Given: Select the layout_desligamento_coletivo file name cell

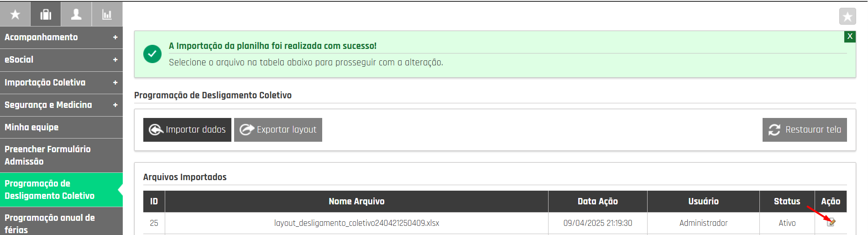Looking at the screenshot, I should click(356, 223).
